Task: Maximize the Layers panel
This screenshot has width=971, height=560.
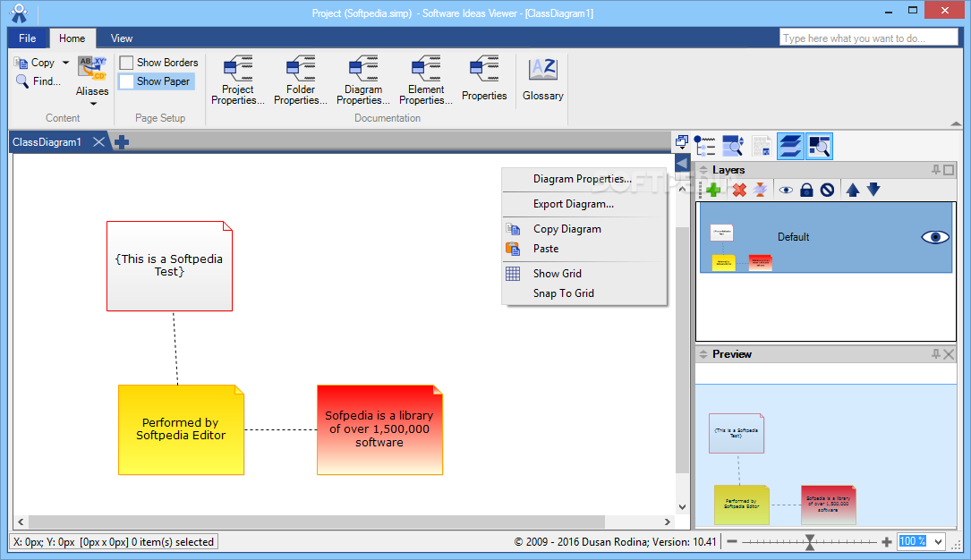Action: (949, 170)
